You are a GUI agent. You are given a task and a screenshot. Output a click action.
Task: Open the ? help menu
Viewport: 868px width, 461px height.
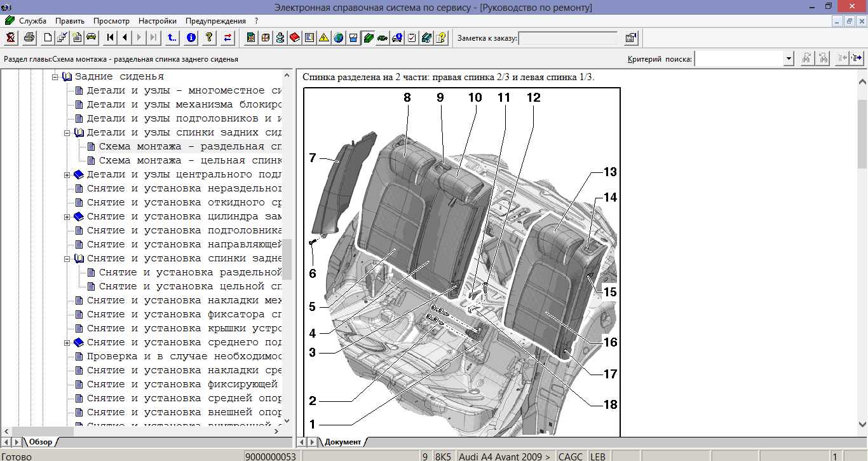tap(256, 21)
